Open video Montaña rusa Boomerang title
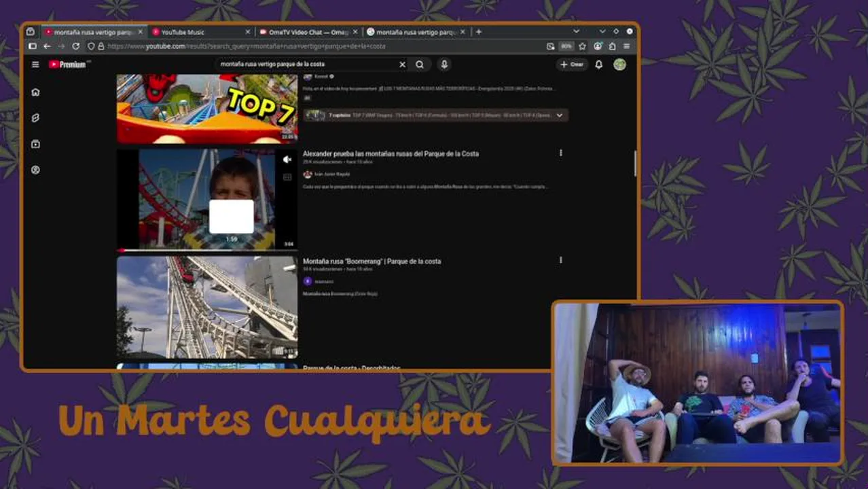The image size is (868, 489). [372, 261]
